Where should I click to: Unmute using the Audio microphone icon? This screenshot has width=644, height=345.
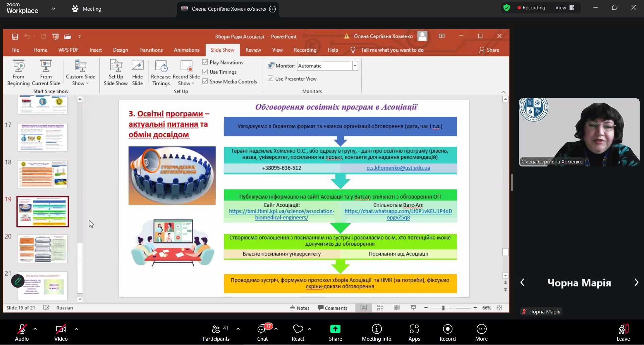(x=22, y=329)
